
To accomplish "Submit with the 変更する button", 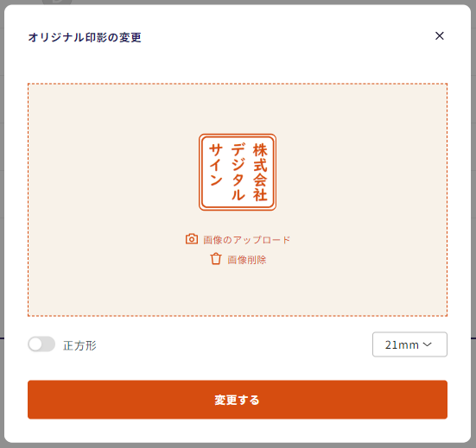I will pyautogui.click(x=238, y=400).
